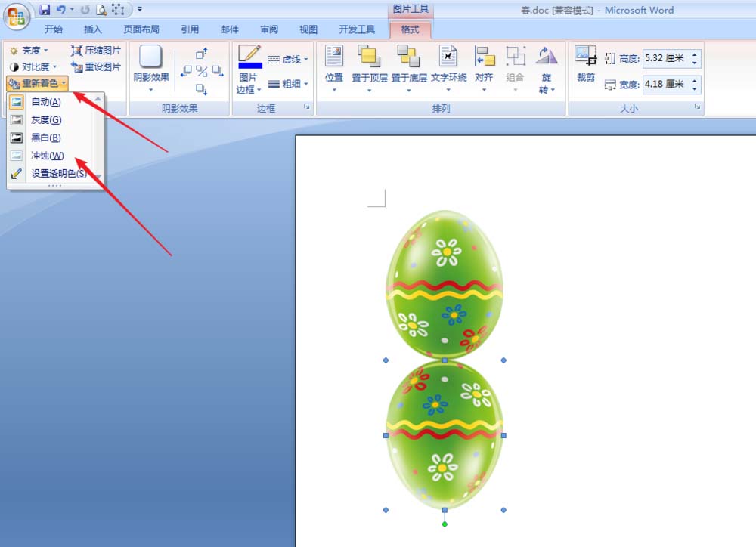Click the left-middle sizing handle of selected egg
The image size is (756, 547).
(x=386, y=435)
